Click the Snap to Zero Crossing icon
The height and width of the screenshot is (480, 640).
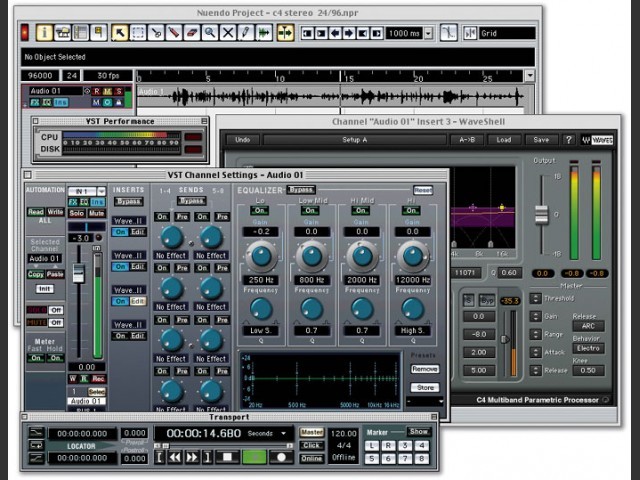(448, 33)
